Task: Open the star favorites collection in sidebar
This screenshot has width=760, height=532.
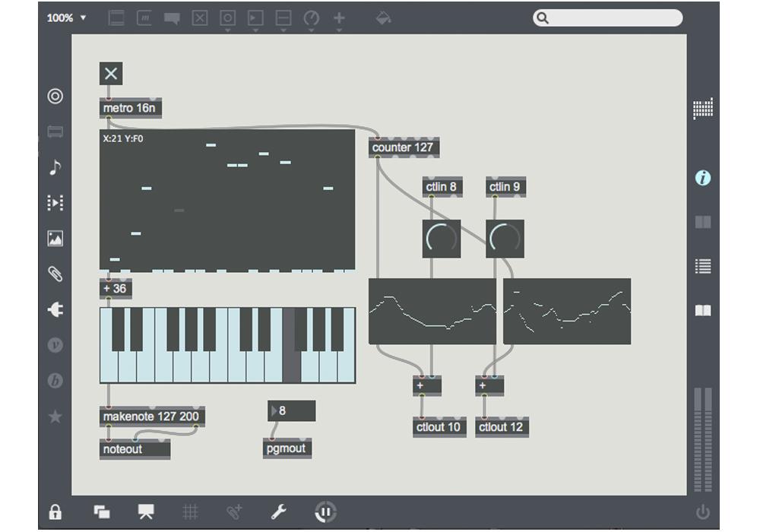Action: tap(55, 416)
